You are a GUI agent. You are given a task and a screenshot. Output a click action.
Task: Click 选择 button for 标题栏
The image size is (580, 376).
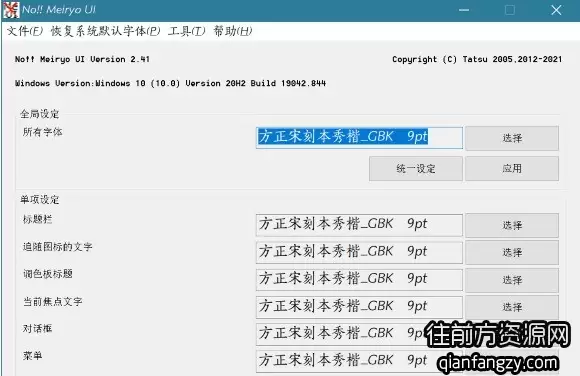[512, 225]
